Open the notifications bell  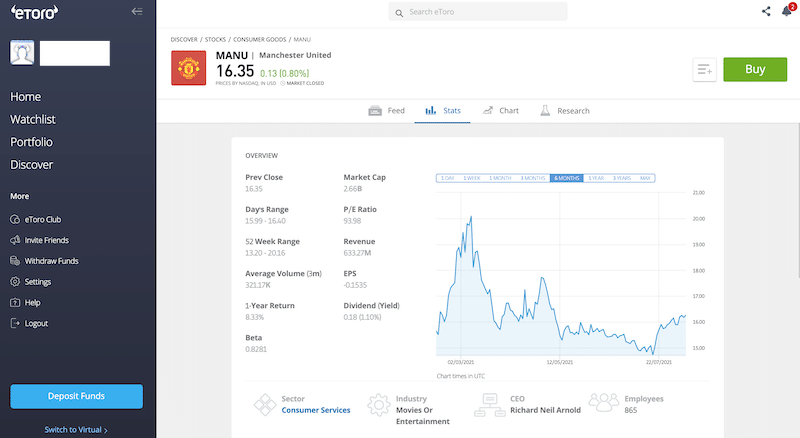pyautogui.click(x=787, y=11)
